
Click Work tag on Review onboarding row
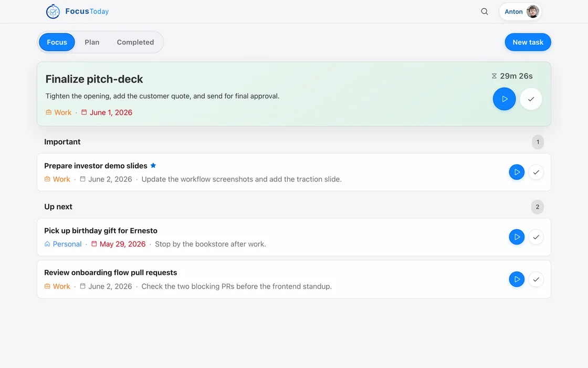61,286
